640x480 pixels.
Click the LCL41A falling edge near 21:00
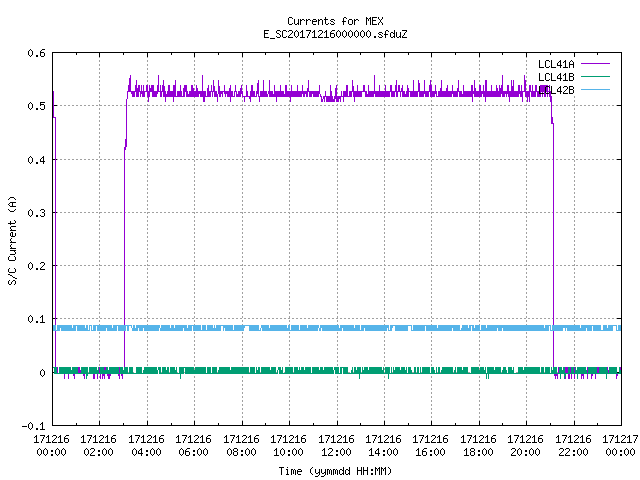click(553, 245)
